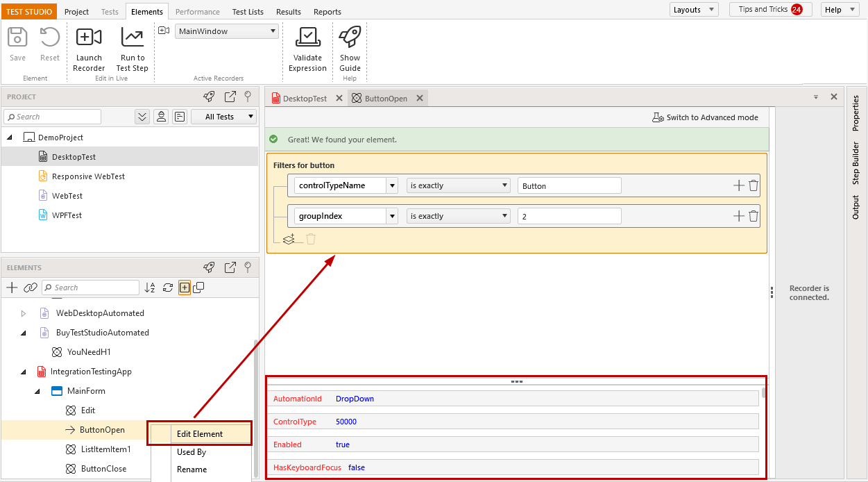Click the plus icon to add an element
Image resolution: width=868 pixels, height=482 pixels.
(12, 288)
